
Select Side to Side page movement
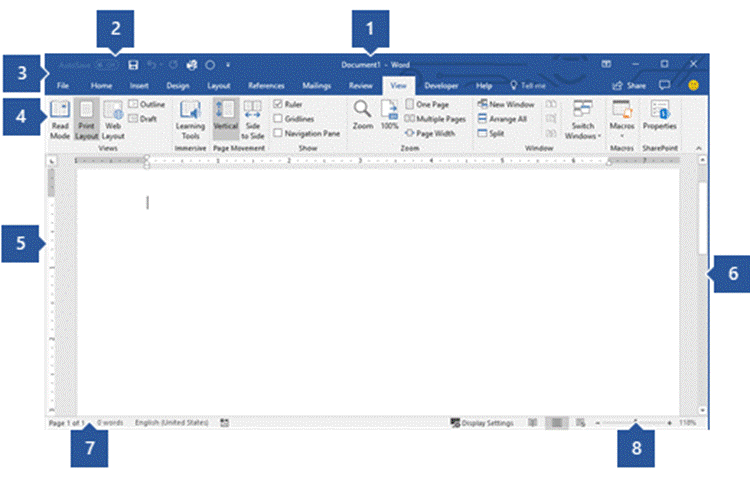253,120
